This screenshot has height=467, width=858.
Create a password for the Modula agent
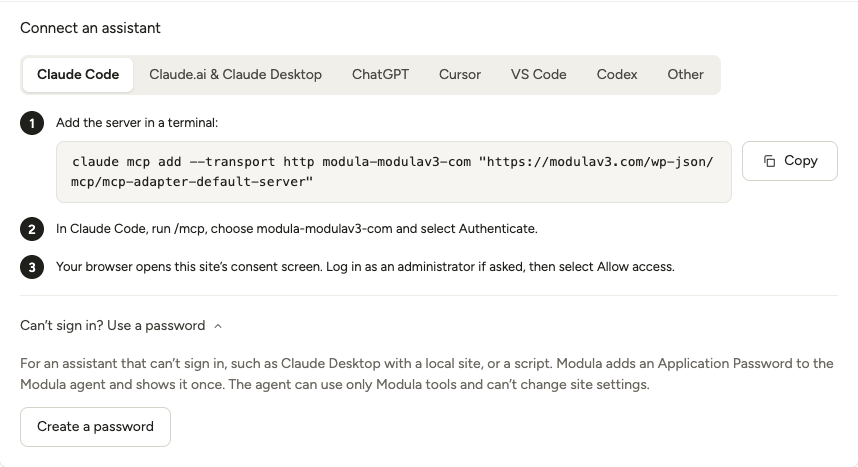95,426
